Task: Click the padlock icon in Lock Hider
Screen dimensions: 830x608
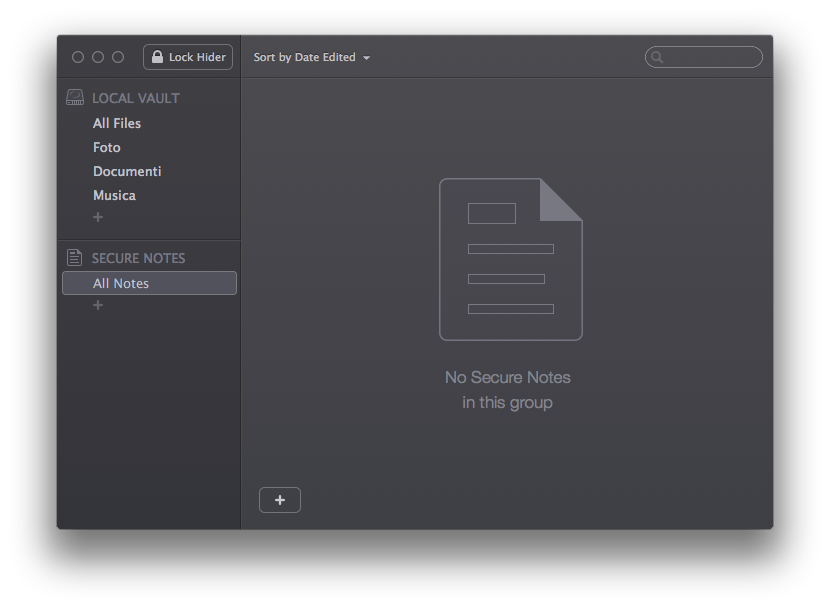Action: (x=157, y=57)
